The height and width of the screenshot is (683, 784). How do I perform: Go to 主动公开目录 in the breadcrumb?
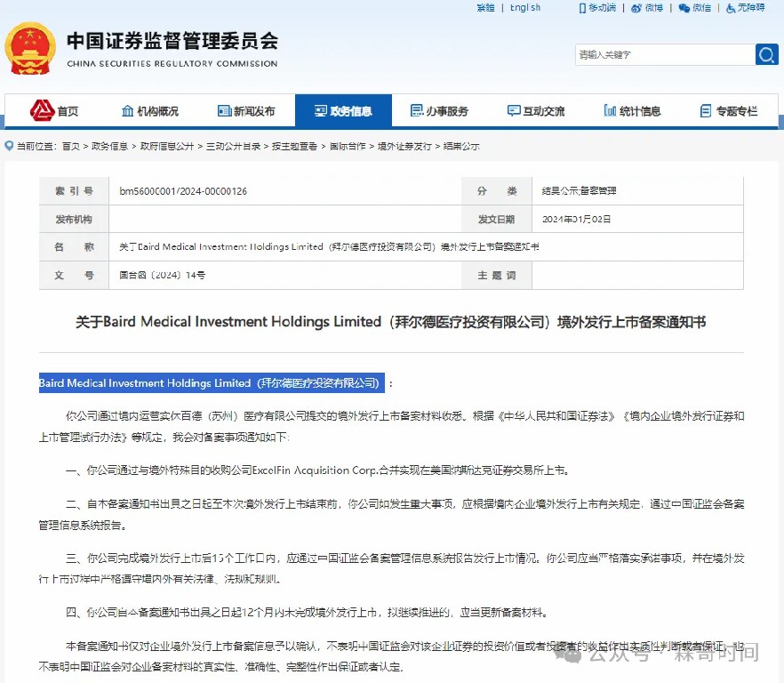click(233, 146)
